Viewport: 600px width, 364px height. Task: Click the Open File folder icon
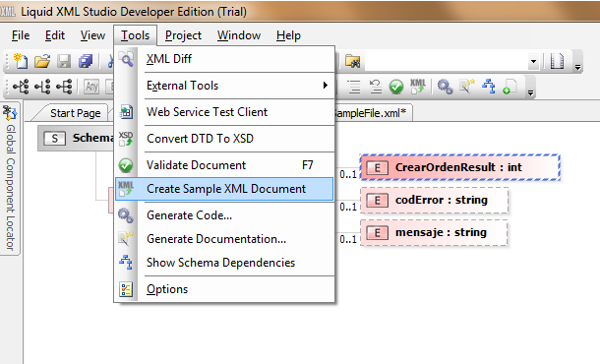(x=42, y=61)
